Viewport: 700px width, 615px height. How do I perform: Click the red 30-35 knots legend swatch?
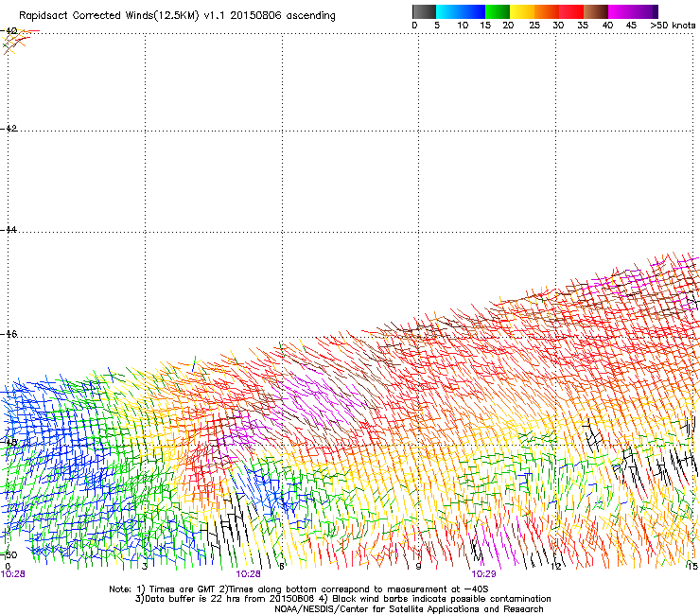[571, 11]
